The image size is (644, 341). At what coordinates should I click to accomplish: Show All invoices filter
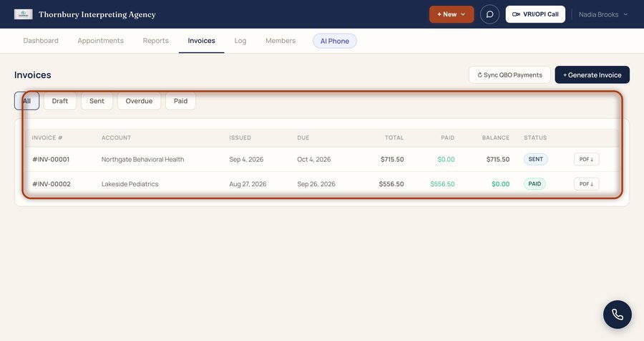point(26,101)
